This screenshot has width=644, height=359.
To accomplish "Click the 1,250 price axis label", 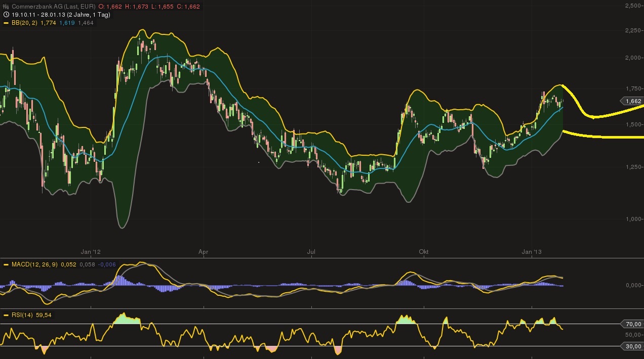I will 632,167.
